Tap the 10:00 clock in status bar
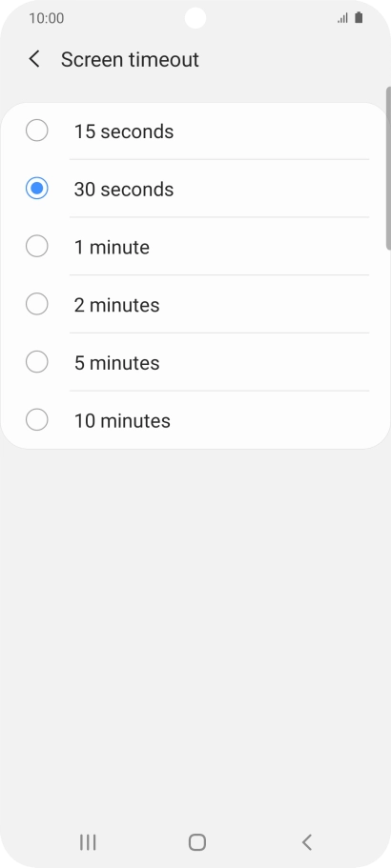 coord(47,18)
